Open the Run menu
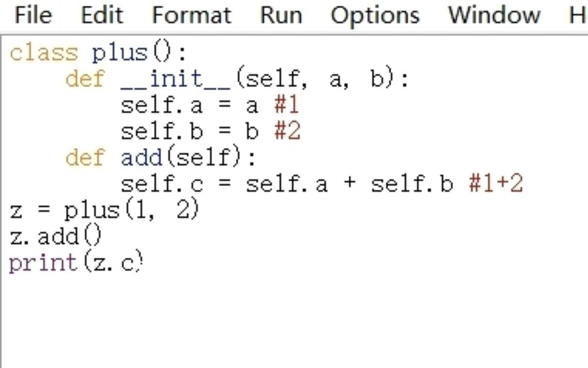 click(281, 15)
